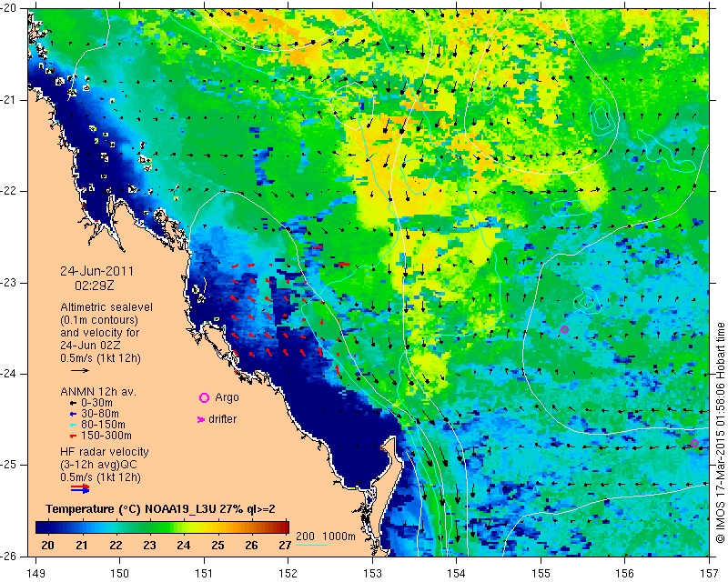728x582 pixels.
Task: Click latitude axis label -23
Action: pyautogui.click(x=8, y=283)
